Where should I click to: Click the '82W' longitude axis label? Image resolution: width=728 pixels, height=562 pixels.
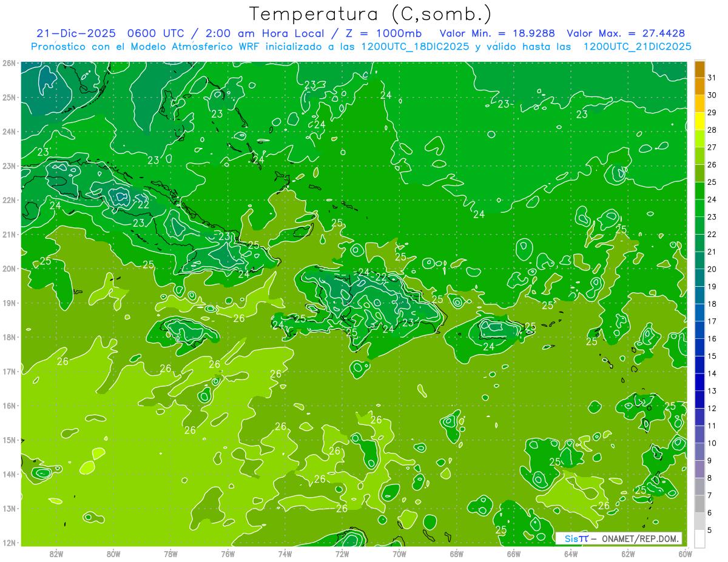(56, 554)
